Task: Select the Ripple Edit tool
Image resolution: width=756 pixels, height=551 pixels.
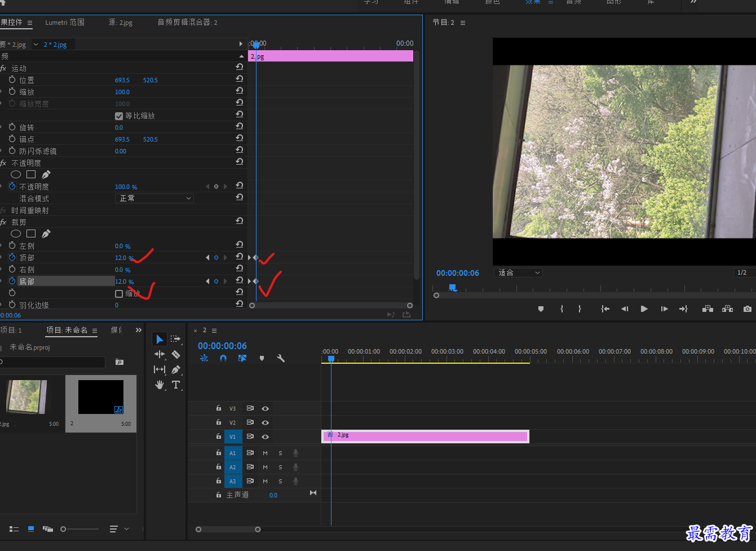Action: 160,354
